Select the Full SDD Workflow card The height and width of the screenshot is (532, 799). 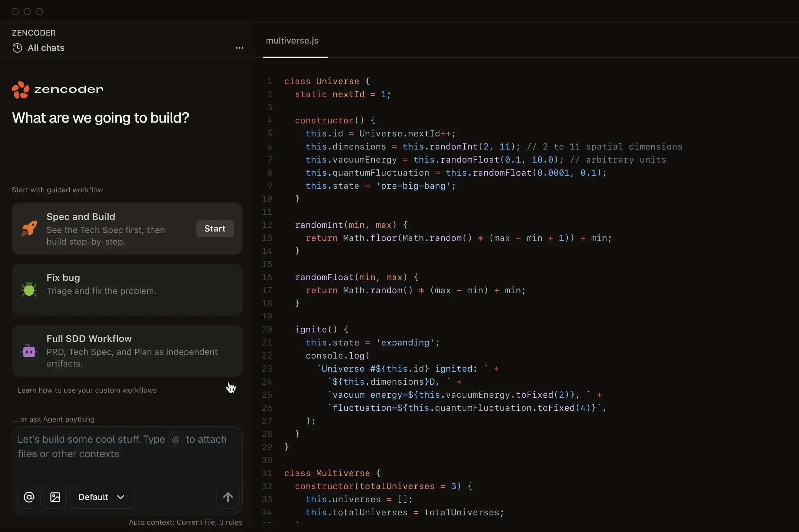[x=127, y=351]
